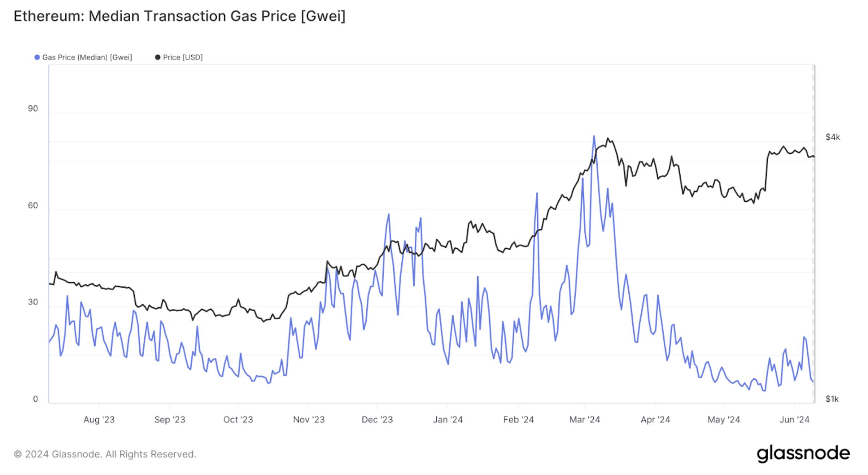This screenshot has width=868, height=475.
Task: Select the Feb '24 axis label
Action: pyautogui.click(x=518, y=420)
